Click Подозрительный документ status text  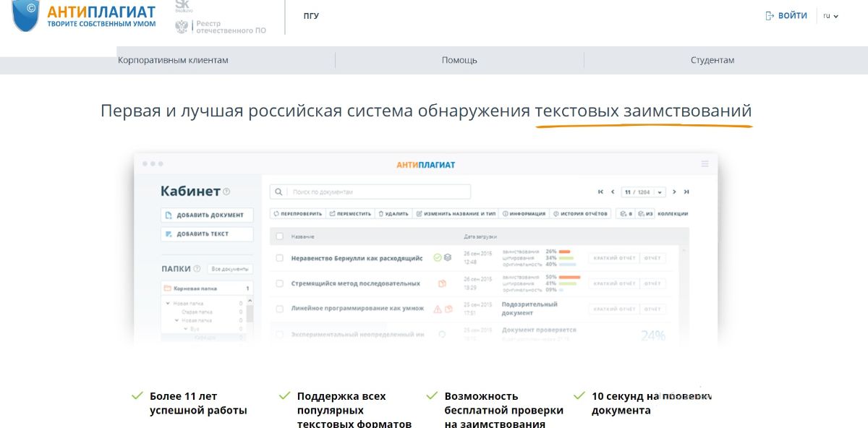pyautogui.click(x=529, y=309)
